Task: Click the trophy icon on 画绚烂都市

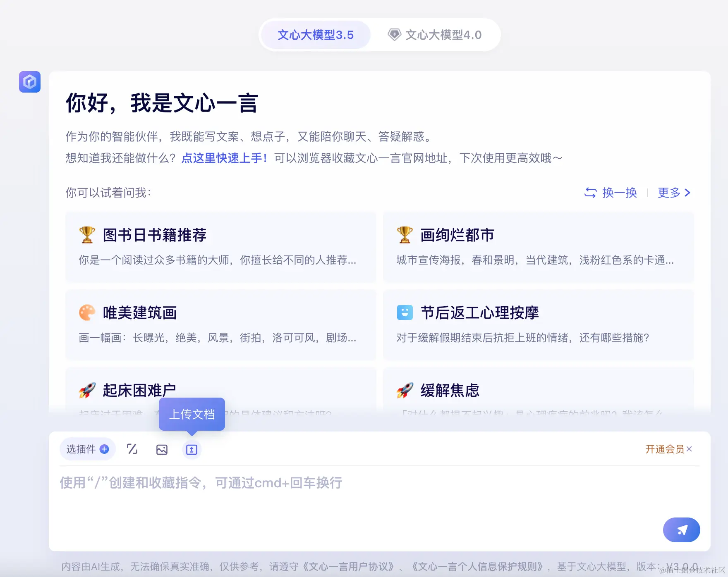Action: point(405,235)
